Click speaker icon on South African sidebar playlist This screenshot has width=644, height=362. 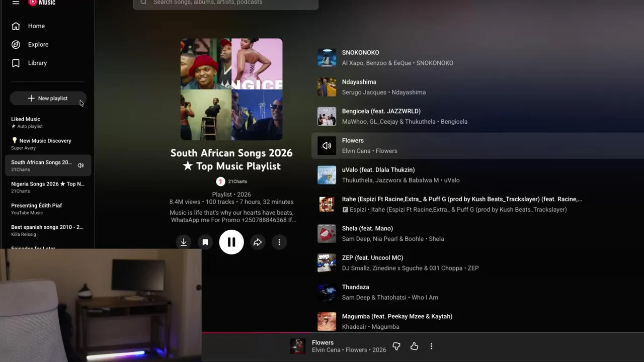coord(80,165)
